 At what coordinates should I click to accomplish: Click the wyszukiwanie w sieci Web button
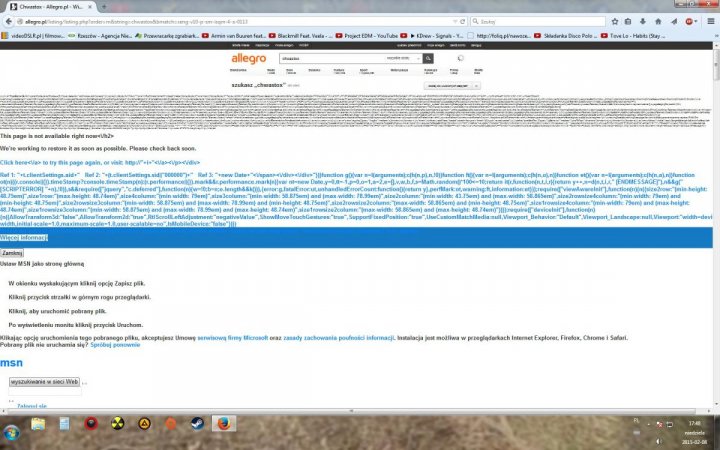pos(44,381)
